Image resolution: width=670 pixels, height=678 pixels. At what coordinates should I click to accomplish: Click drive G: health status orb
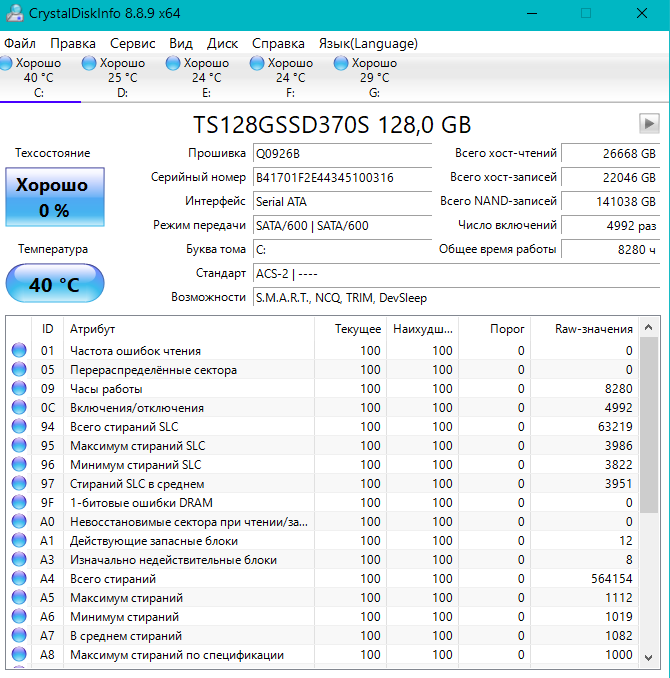340,63
